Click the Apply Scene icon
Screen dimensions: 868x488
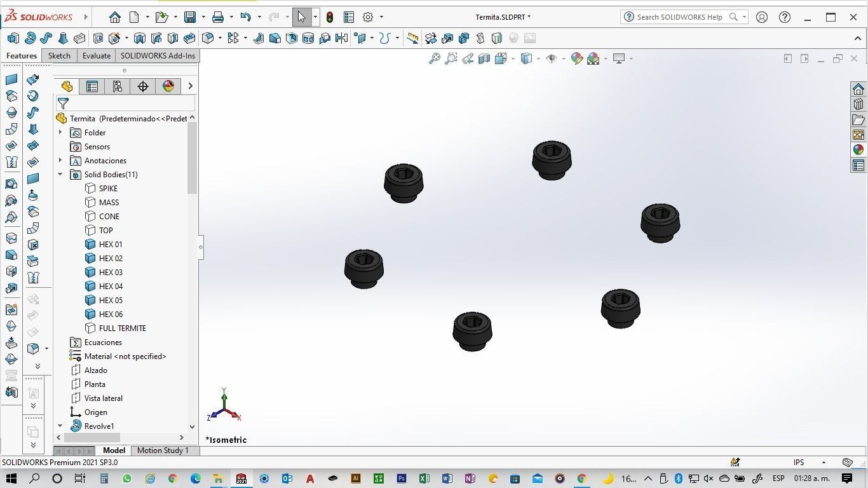point(593,58)
